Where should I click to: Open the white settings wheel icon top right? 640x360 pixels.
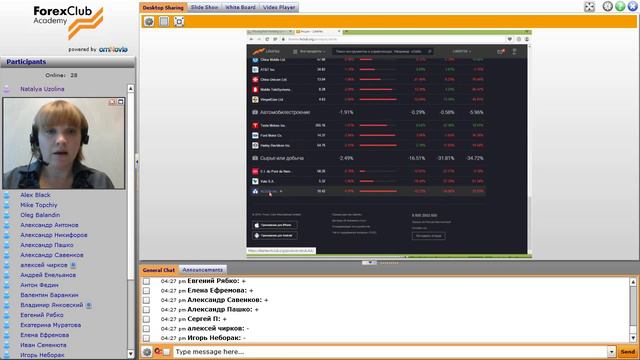coord(607,6)
